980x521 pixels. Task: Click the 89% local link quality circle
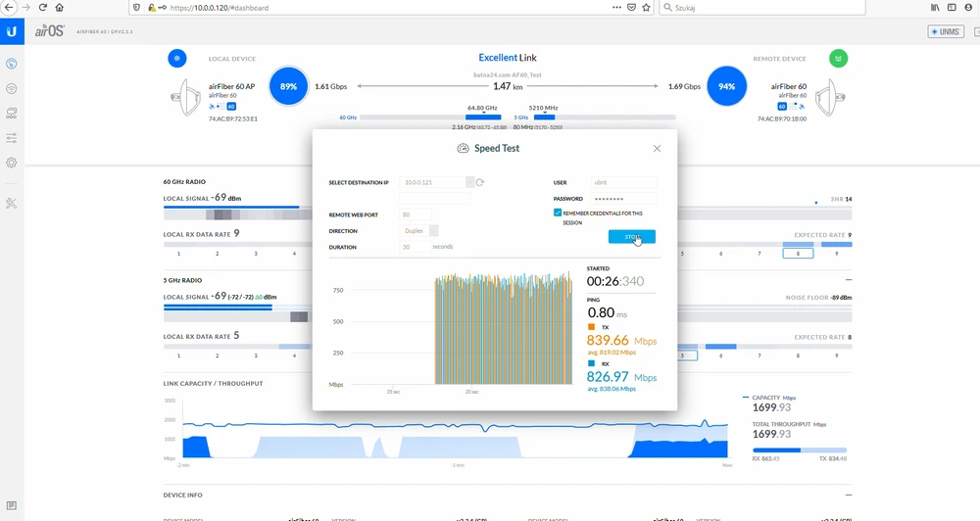click(288, 87)
